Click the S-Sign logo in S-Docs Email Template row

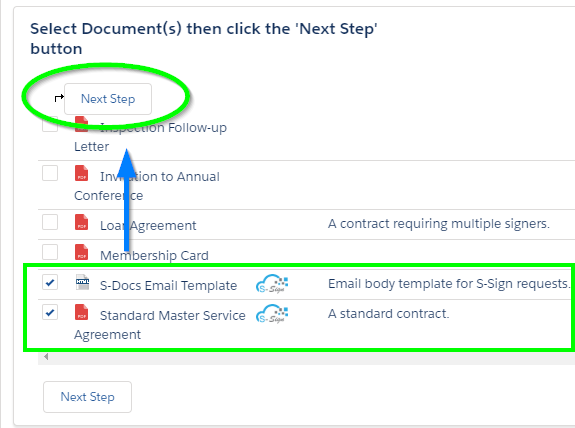click(x=272, y=284)
